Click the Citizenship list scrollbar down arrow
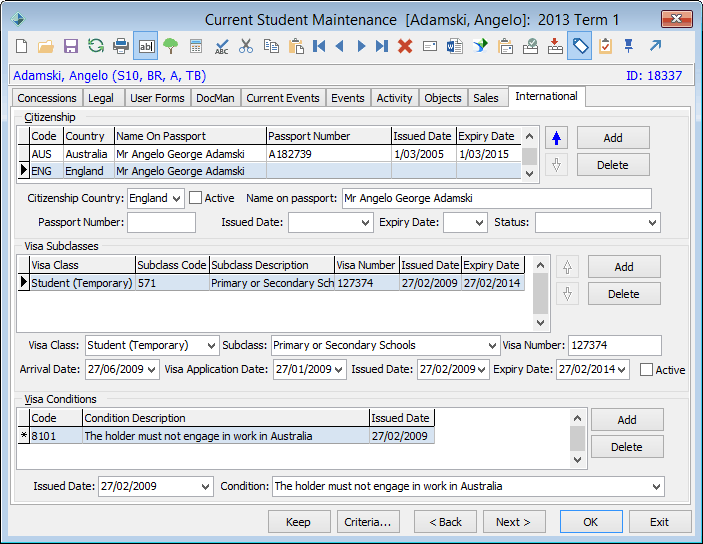The width and height of the screenshot is (703, 544). click(x=529, y=174)
